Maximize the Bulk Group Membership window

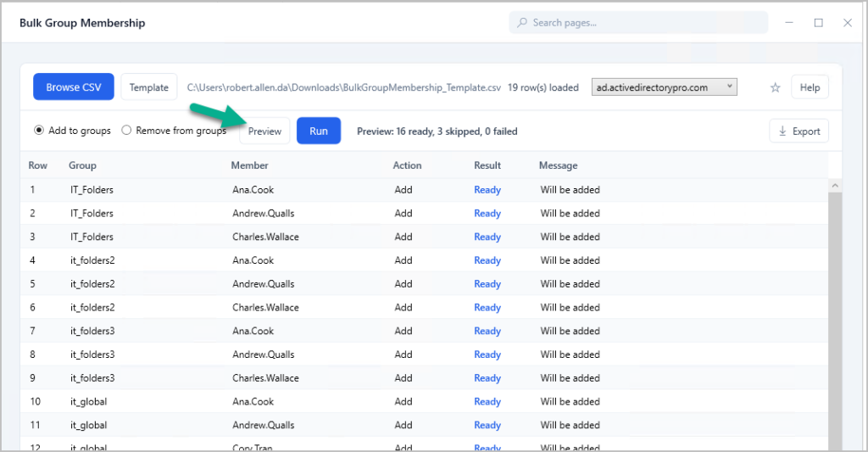click(x=819, y=23)
